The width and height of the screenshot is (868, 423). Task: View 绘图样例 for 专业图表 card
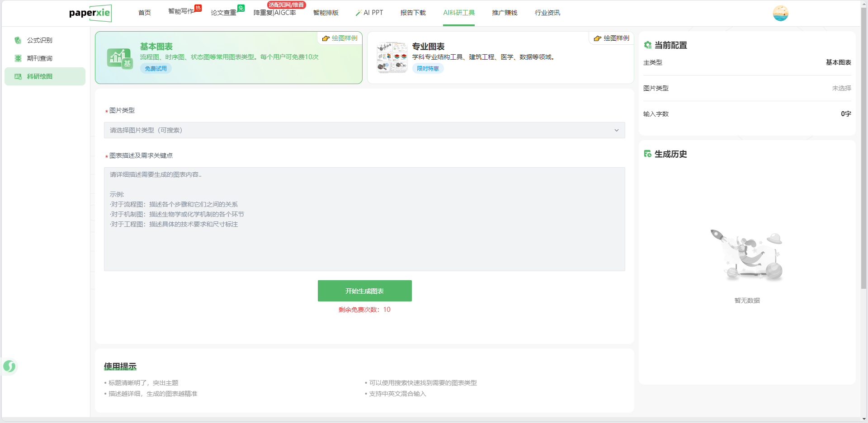[612, 38]
